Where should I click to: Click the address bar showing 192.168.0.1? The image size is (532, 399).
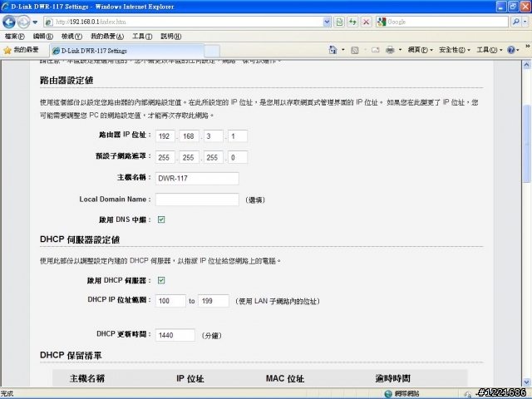(183, 22)
